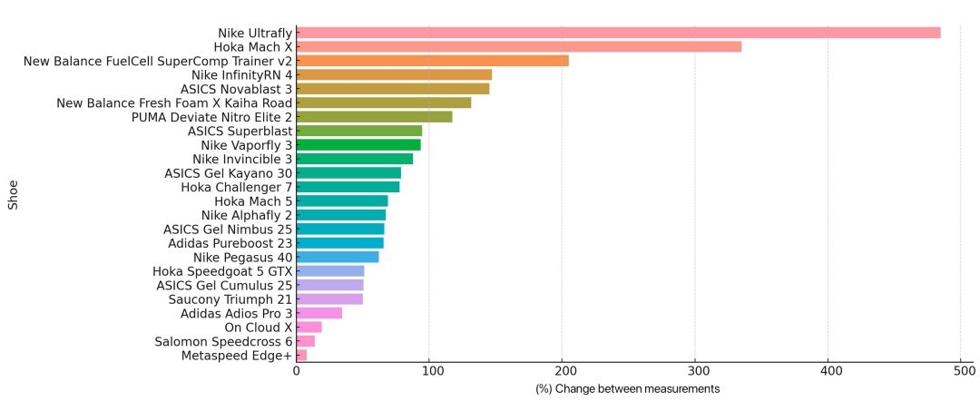980x401 pixels.
Task: Select the ASICS Novablast 3 bar
Action: pos(393,89)
